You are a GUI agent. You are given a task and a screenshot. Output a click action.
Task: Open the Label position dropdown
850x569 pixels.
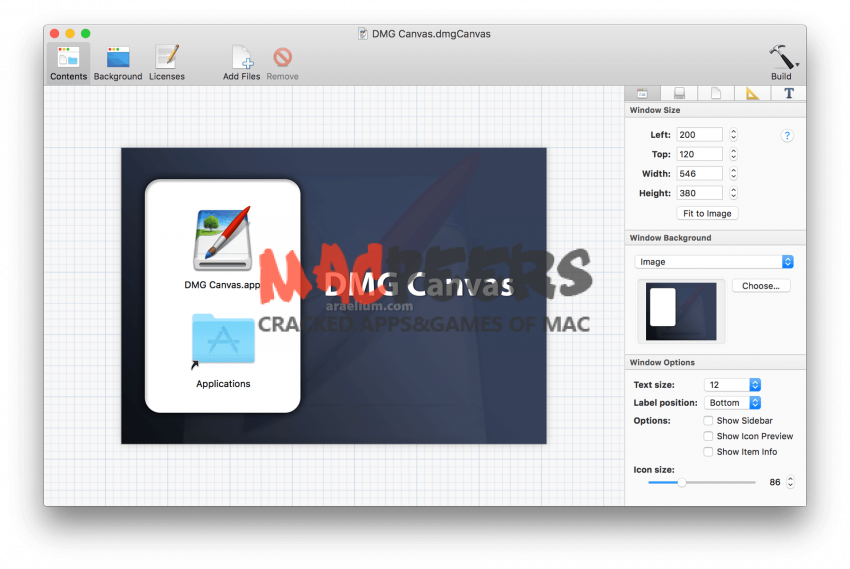pyautogui.click(x=732, y=403)
